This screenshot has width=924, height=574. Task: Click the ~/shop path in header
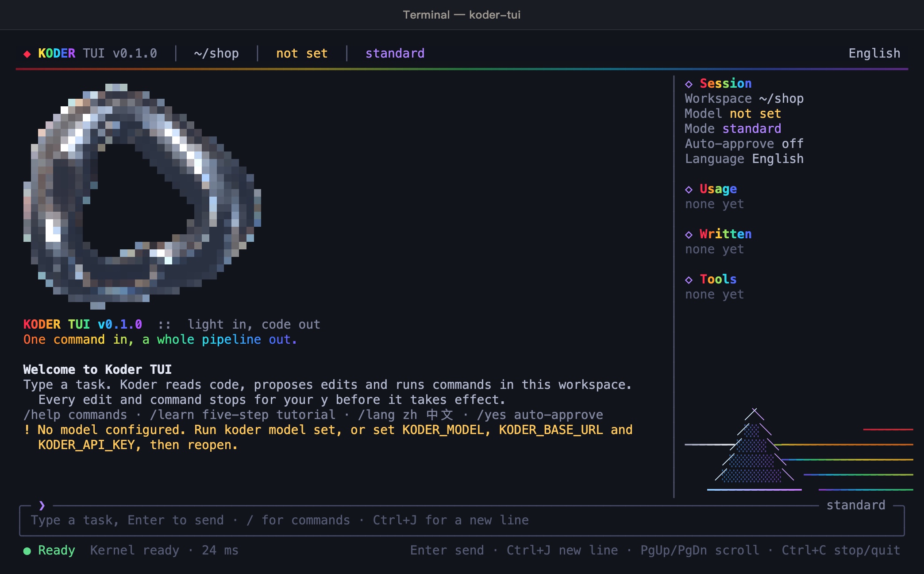click(216, 54)
